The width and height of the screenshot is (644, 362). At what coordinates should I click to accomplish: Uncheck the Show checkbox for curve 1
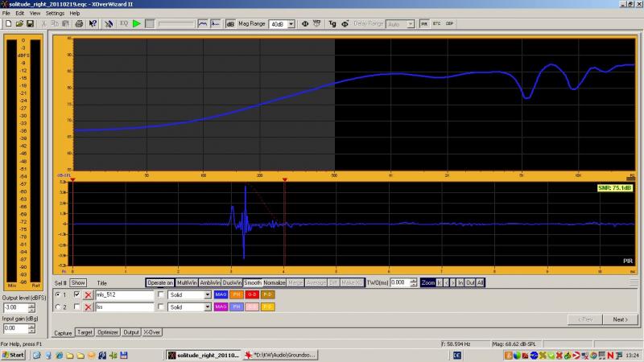click(x=77, y=295)
